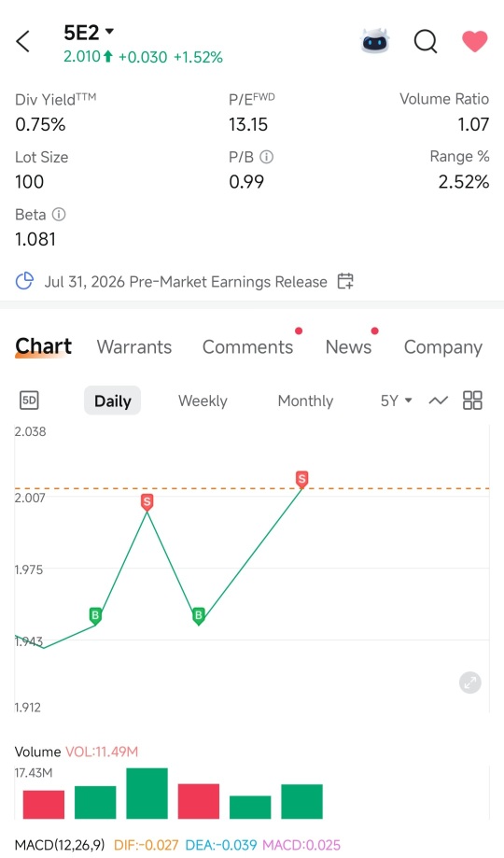Open the chart line style icon
The height and width of the screenshot is (858, 504).
pos(439,401)
